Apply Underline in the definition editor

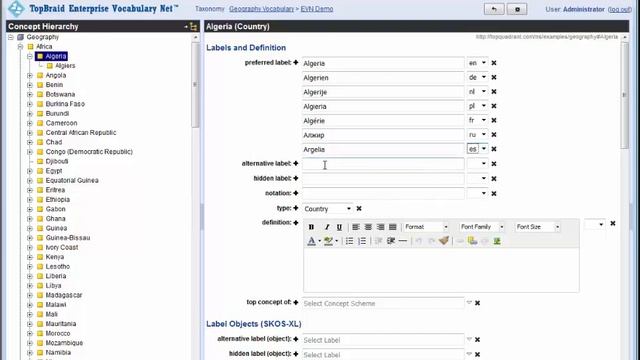pos(339,227)
